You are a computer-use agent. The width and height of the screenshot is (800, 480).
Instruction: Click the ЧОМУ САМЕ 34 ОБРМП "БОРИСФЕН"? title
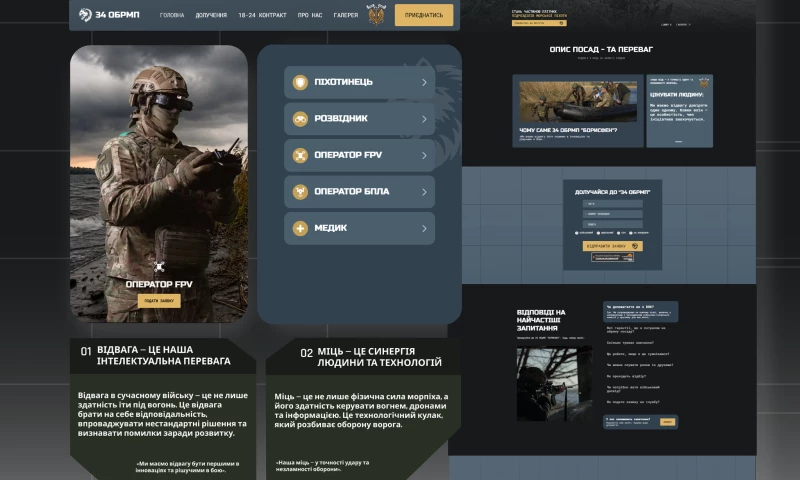pyautogui.click(x=568, y=131)
